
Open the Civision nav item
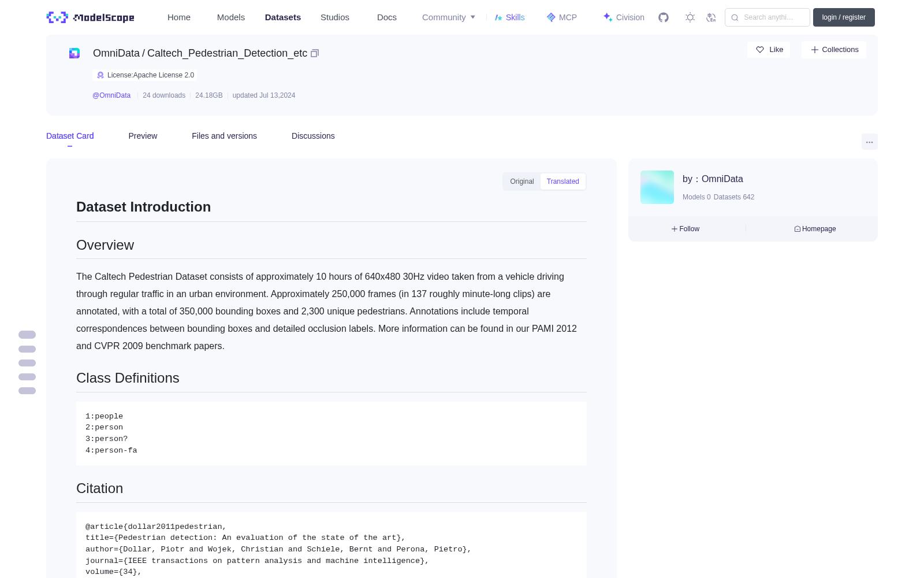click(x=623, y=17)
